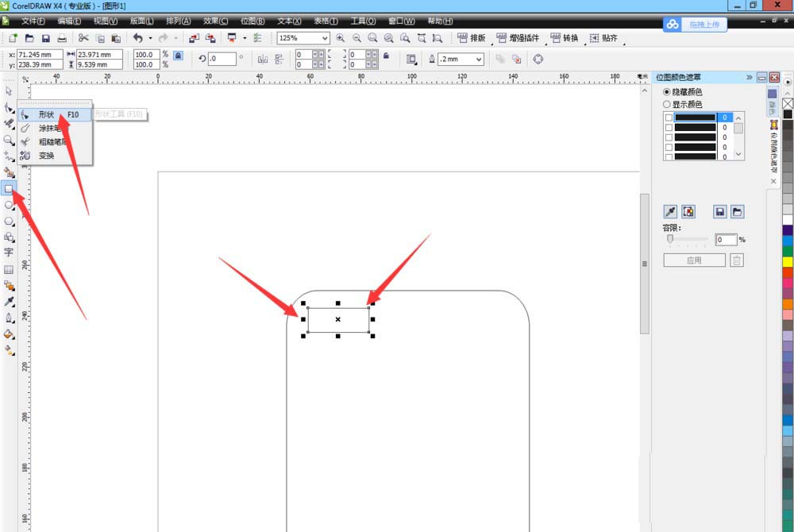794x532 pixels.
Task: Select the Text tool in toolbox
Action: (x=9, y=253)
